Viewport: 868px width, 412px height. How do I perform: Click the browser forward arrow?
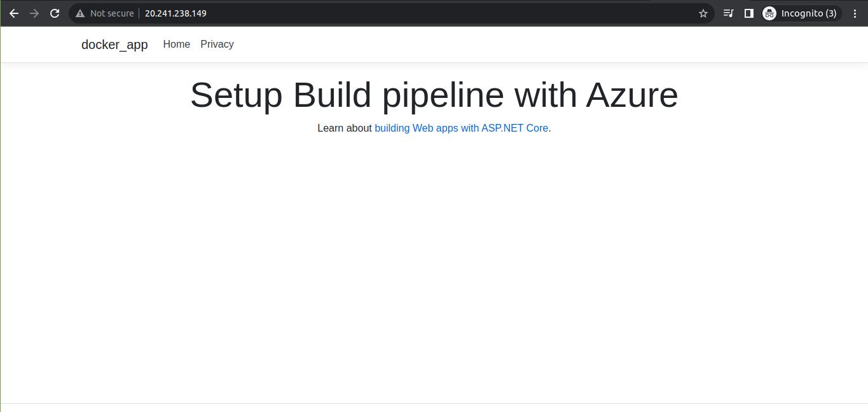coord(34,13)
